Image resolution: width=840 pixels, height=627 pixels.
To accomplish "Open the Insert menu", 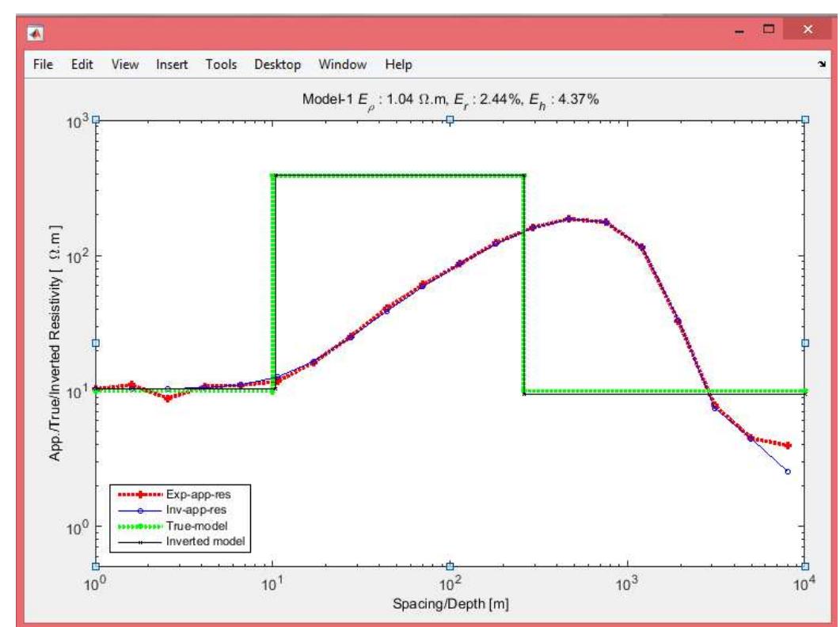I will click(172, 65).
